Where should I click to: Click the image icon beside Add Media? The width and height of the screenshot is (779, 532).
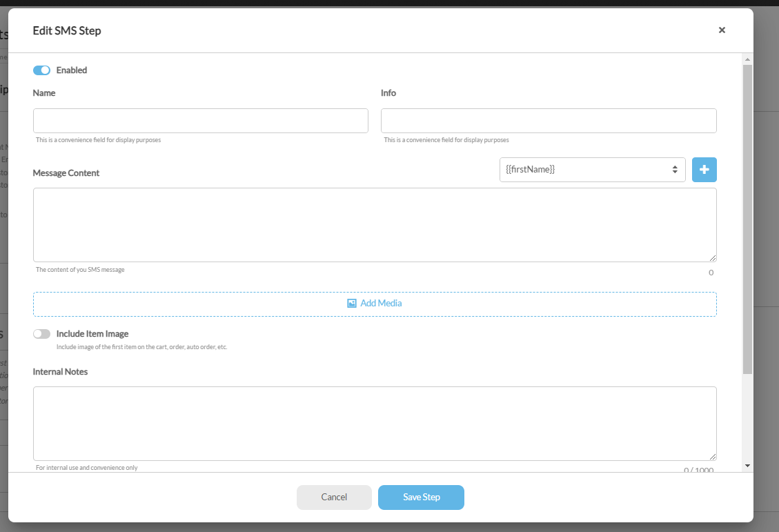pyautogui.click(x=352, y=304)
